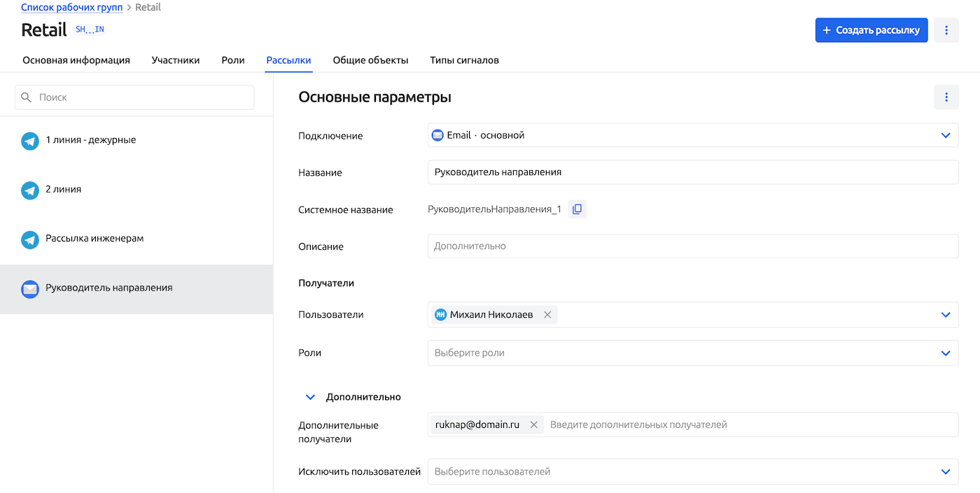Copy the системное название «РуководительНаправления_1»
Image resolution: width=980 pixels, height=493 pixels.
pyautogui.click(x=577, y=208)
